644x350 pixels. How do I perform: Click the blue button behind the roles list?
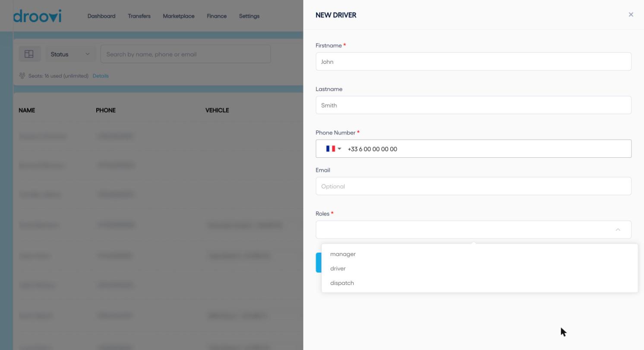point(319,262)
